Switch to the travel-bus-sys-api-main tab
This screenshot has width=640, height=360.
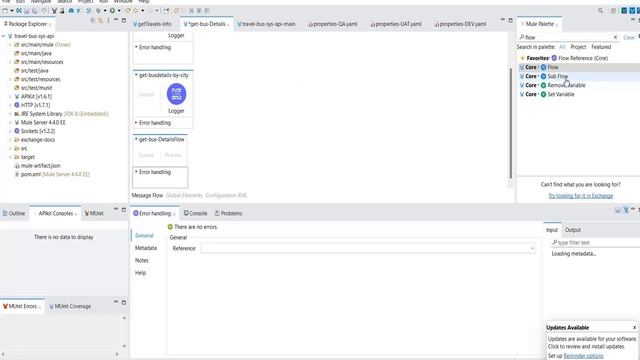(266, 24)
